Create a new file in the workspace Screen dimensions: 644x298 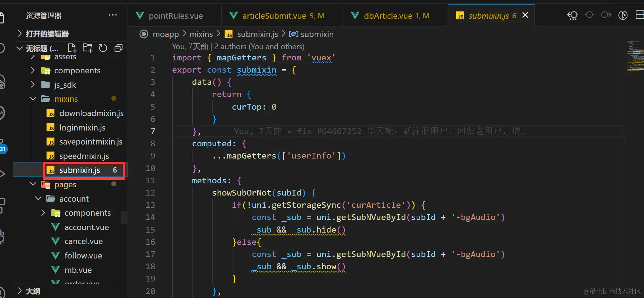coord(72,48)
